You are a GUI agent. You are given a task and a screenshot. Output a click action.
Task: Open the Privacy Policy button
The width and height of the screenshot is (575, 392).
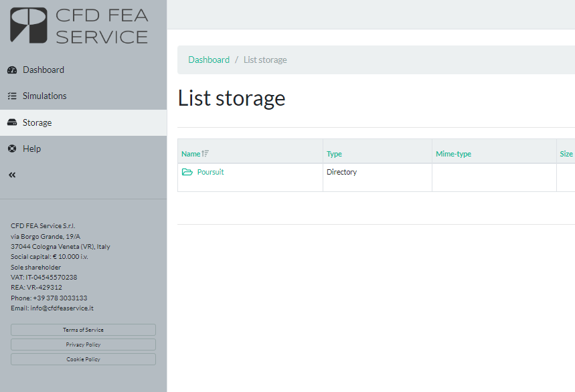tap(83, 345)
